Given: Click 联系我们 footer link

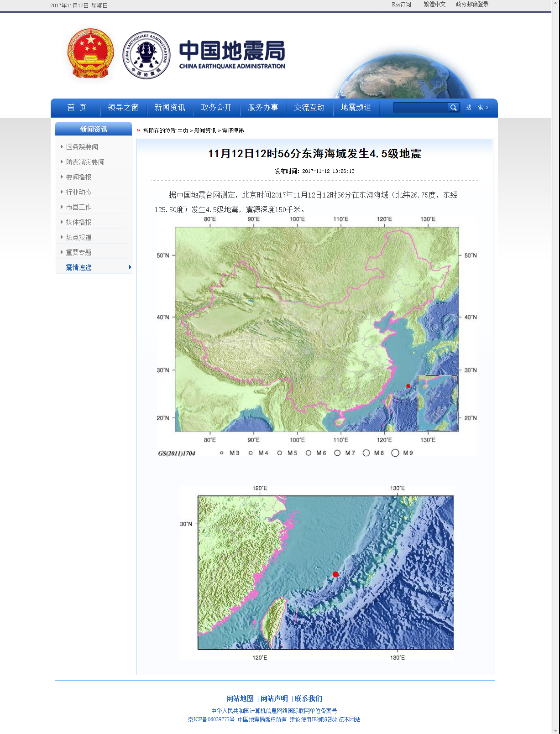Looking at the screenshot, I should coord(308,698).
